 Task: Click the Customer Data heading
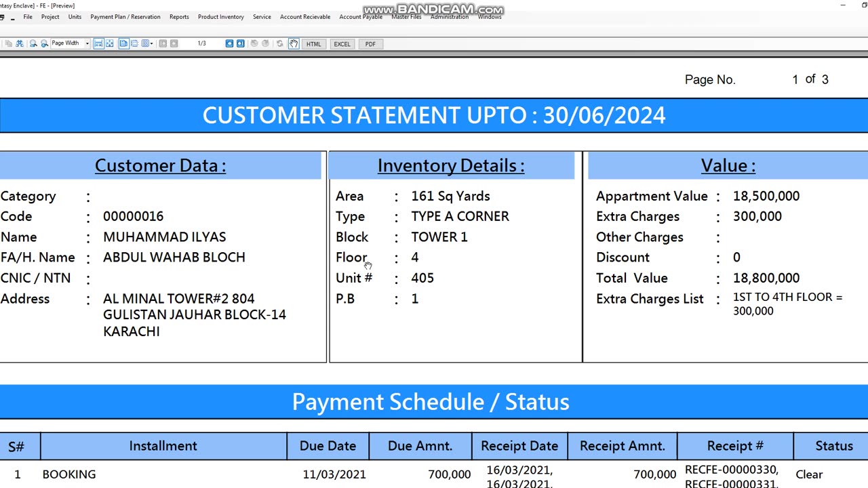[161, 165]
